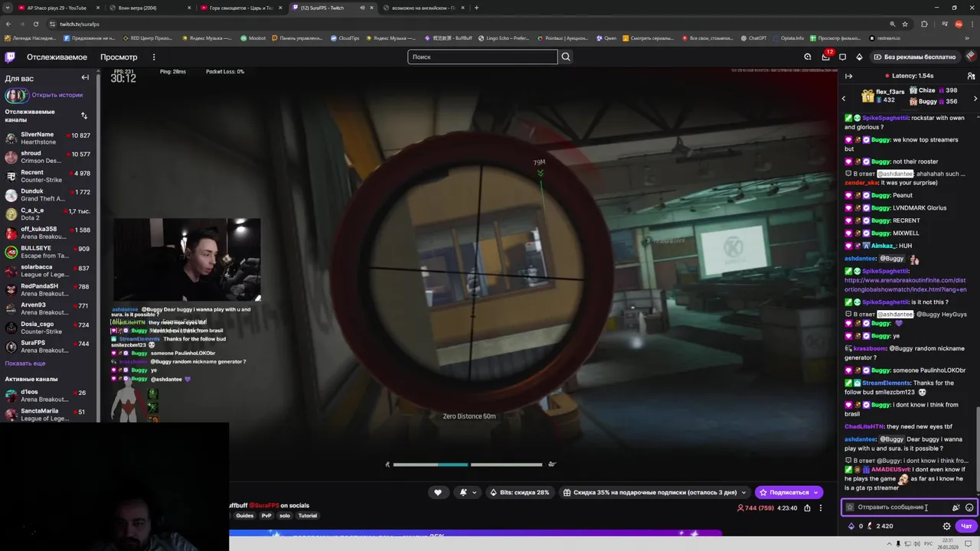Open Dunduk channel in sidebar
The image size is (980, 551).
pos(47,194)
